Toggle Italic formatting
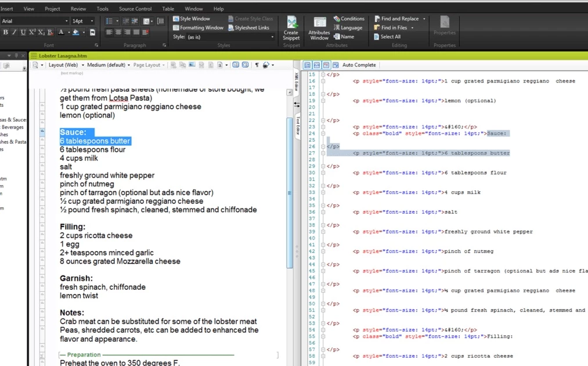 (x=14, y=32)
